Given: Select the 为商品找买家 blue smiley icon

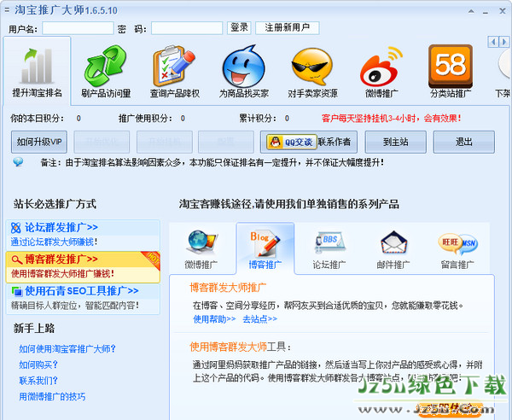Looking at the screenshot, I should [243, 67].
